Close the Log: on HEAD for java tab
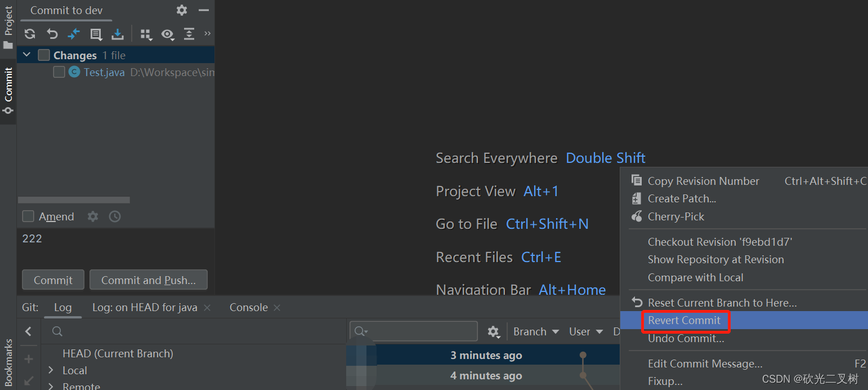This screenshot has height=390, width=868. pyautogui.click(x=207, y=308)
